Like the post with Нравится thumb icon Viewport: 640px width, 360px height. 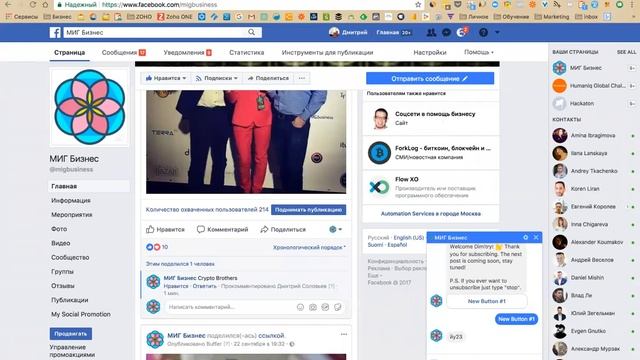point(165,229)
